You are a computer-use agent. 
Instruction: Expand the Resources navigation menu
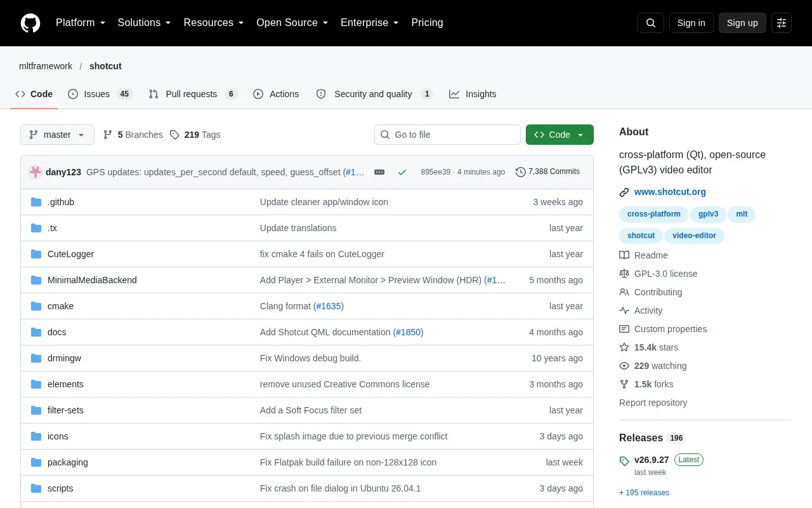point(214,23)
